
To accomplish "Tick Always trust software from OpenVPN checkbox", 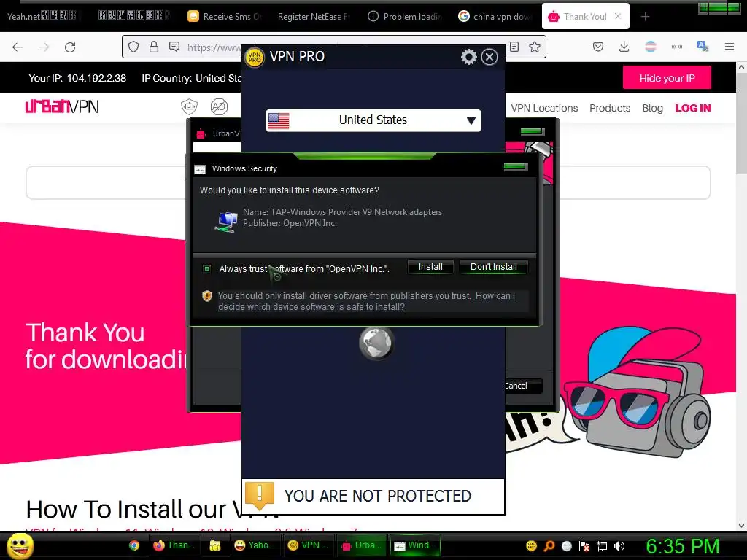I will [x=206, y=268].
